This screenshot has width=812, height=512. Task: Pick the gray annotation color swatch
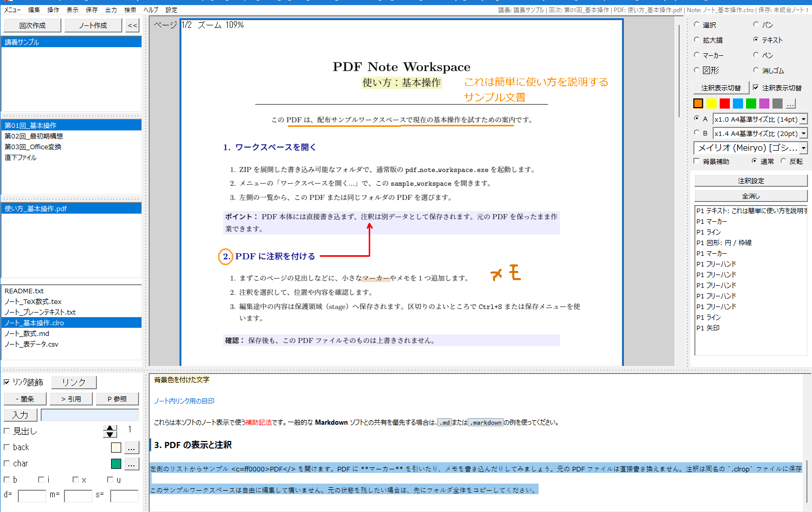[x=778, y=104]
